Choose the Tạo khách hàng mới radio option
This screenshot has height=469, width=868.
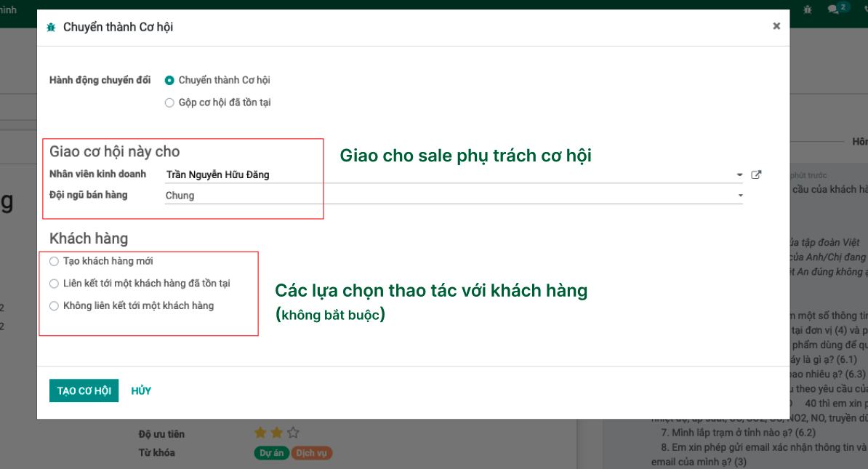click(x=54, y=261)
